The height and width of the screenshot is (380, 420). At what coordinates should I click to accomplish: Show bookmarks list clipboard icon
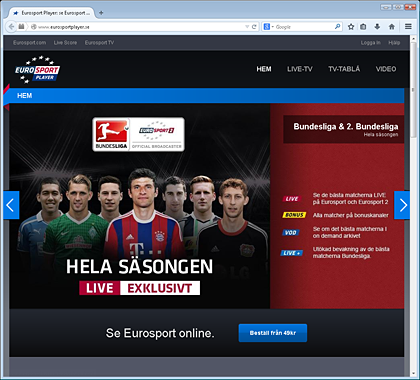pyautogui.click(x=363, y=27)
